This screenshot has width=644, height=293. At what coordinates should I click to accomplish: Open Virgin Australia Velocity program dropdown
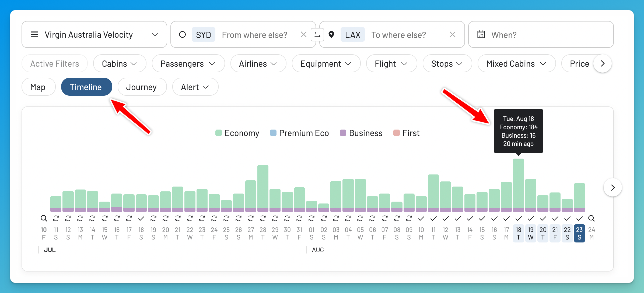coord(94,35)
